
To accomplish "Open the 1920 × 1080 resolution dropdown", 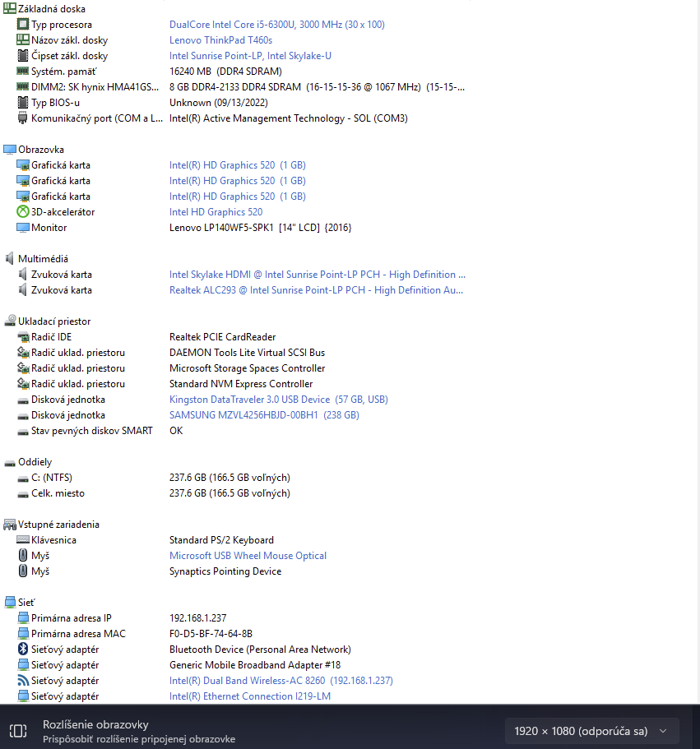I will (591, 730).
